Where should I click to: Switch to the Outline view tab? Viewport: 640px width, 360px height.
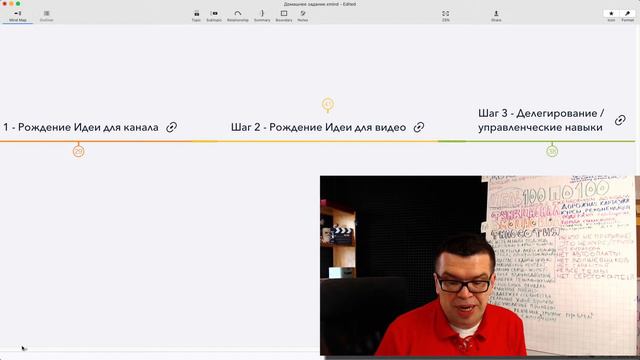tap(47, 16)
